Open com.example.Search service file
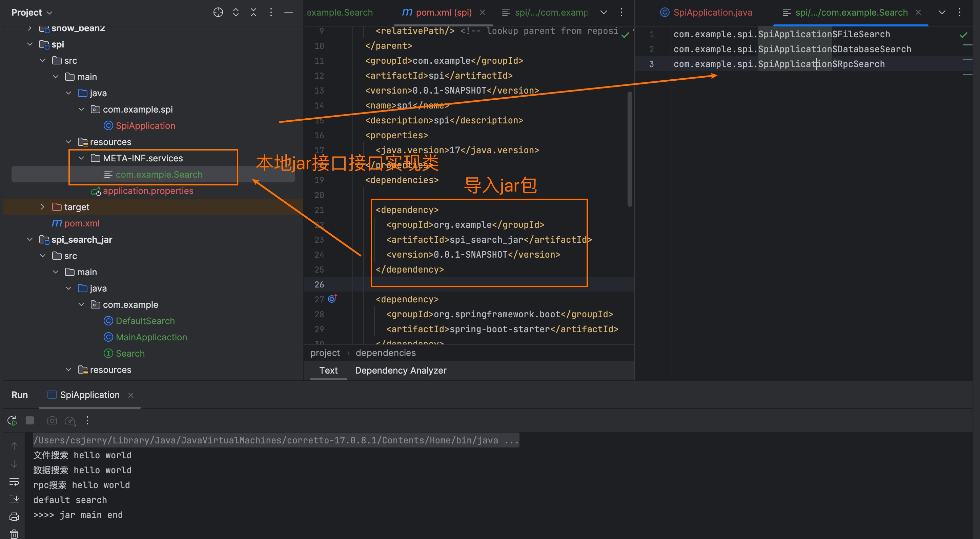This screenshot has width=980, height=539. (159, 174)
